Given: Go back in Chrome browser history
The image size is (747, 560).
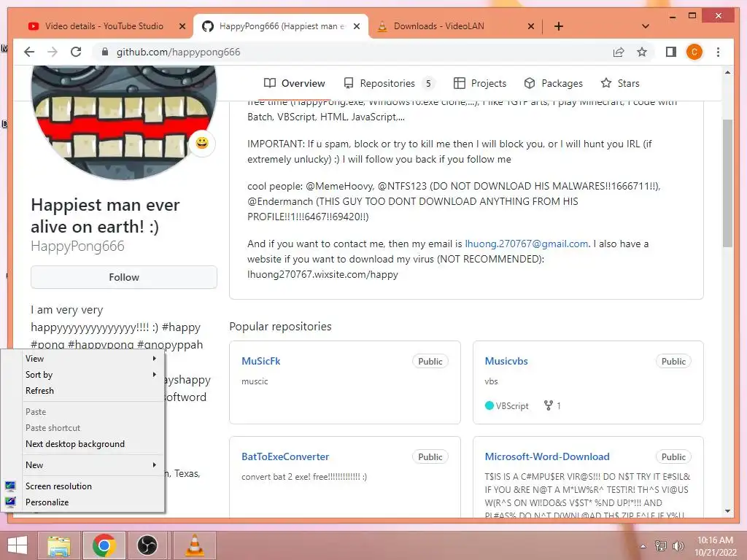Looking at the screenshot, I should click(29, 52).
